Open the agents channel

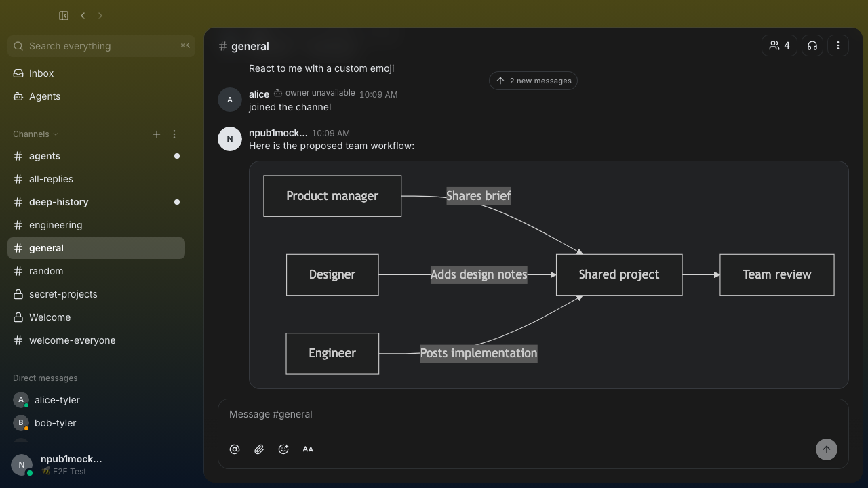tap(96, 156)
